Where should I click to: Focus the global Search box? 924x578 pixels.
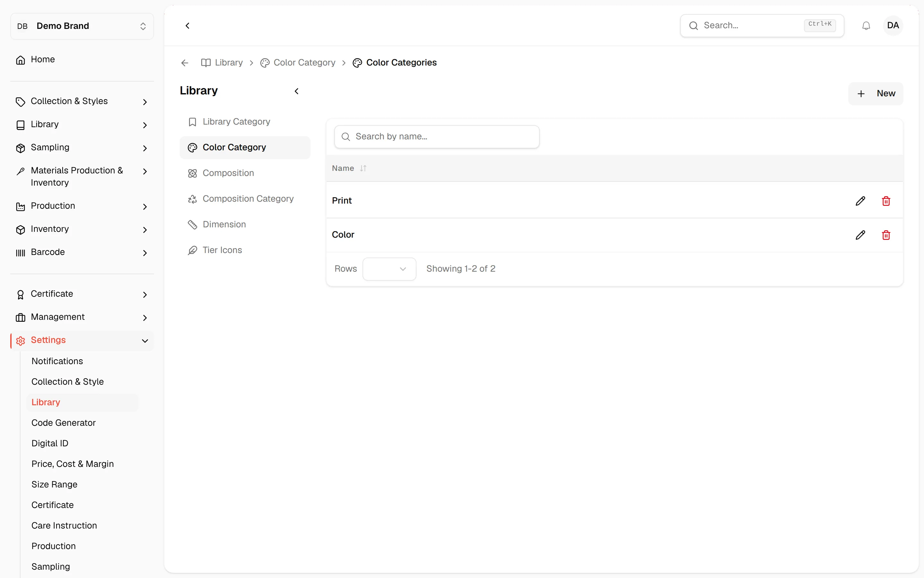pos(762,26)
